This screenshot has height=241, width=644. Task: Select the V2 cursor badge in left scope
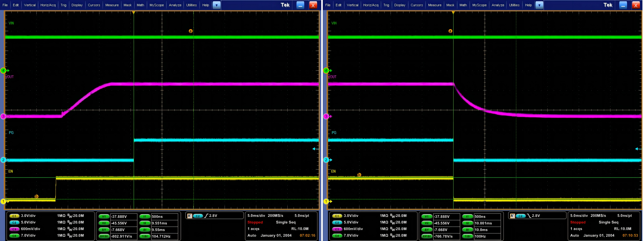tap(104, 223)
